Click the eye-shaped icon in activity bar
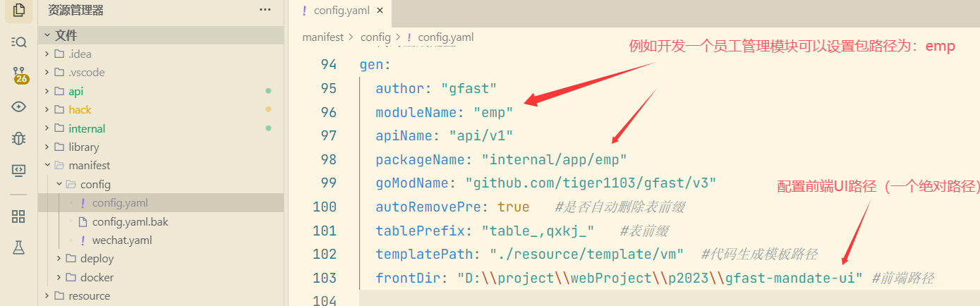The image size is (980, 306). pyautogui.click(x=19, y=107)
